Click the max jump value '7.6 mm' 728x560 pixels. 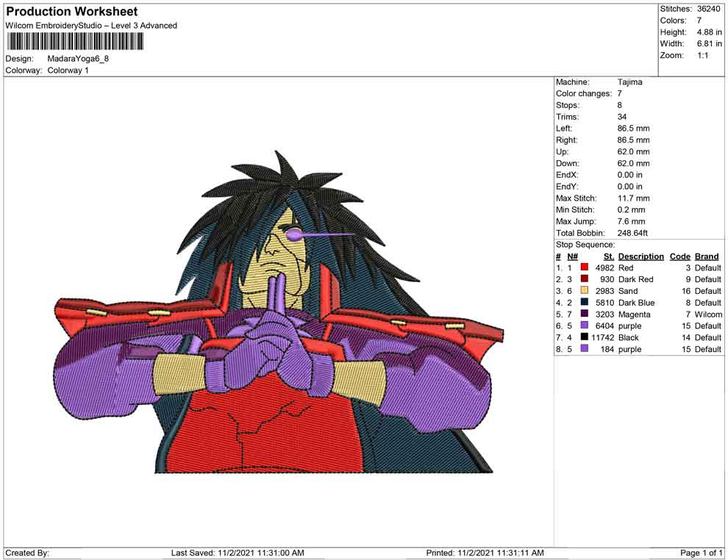631,221
